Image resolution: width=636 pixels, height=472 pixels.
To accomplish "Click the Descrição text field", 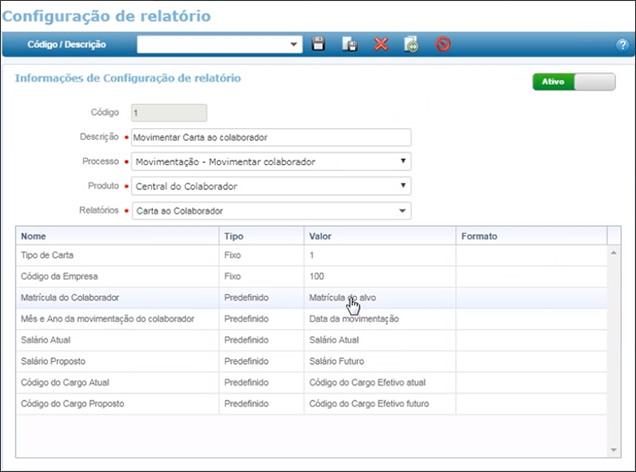I will pyautogui.click(x=270, y=137).
